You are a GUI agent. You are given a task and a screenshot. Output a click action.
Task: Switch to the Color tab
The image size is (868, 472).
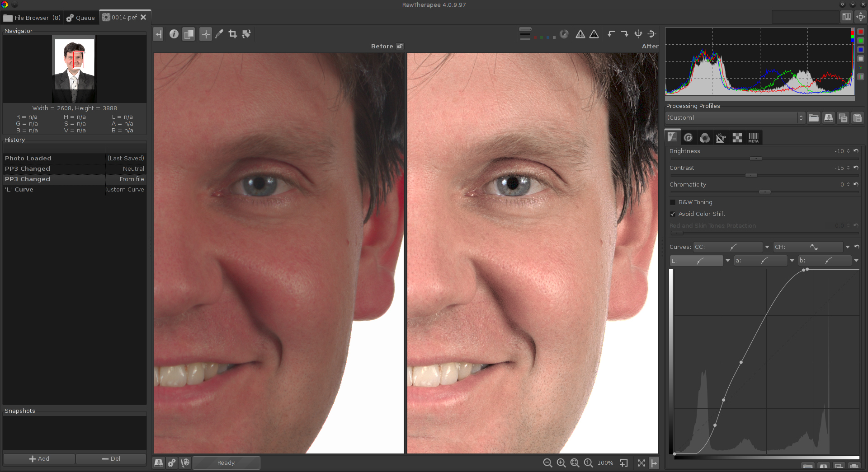(x=704, y=137)
